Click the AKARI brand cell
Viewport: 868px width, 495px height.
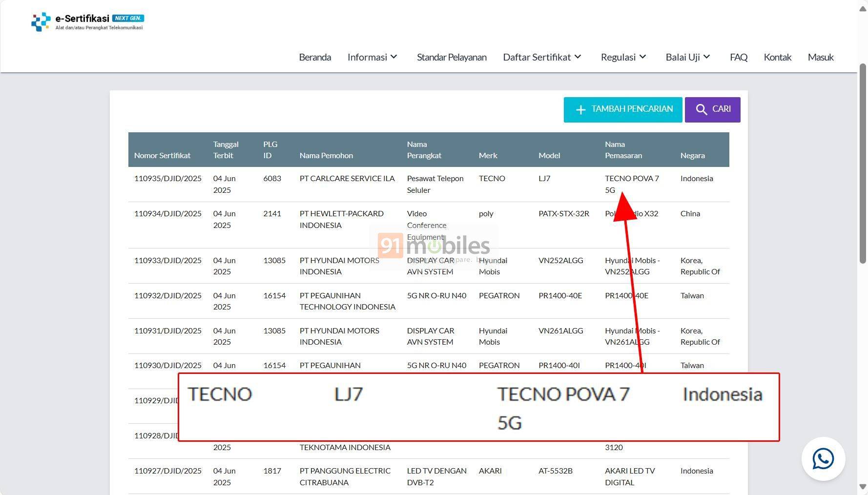pyautogui.click(x=490, y=471)
